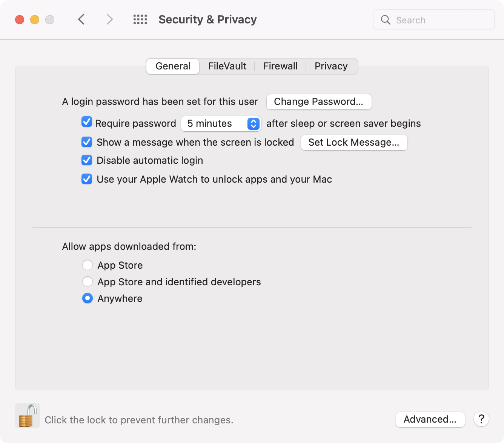Choose App Store and identified developers
This screenshot has width=504, height=443.
tap(88, 282)
